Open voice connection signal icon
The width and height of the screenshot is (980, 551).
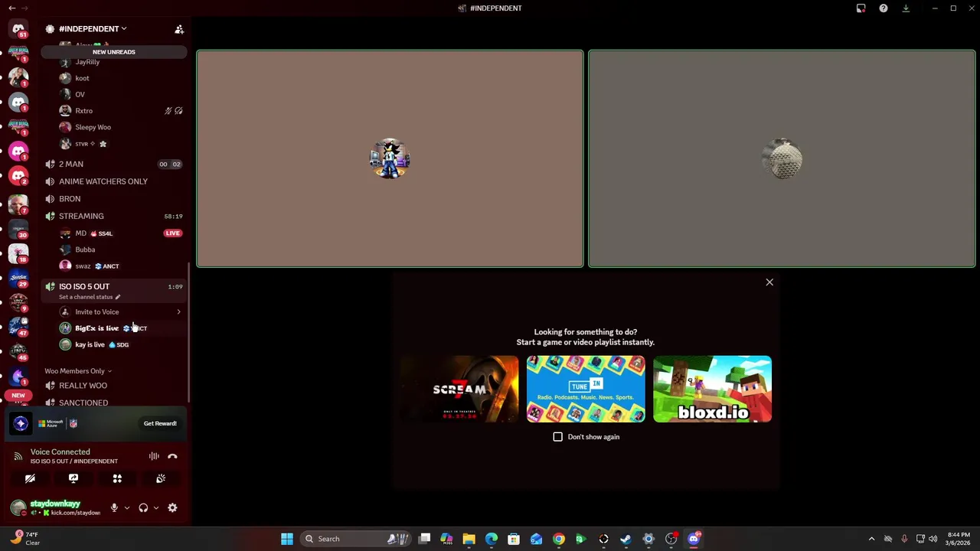[x=18, y=456]
